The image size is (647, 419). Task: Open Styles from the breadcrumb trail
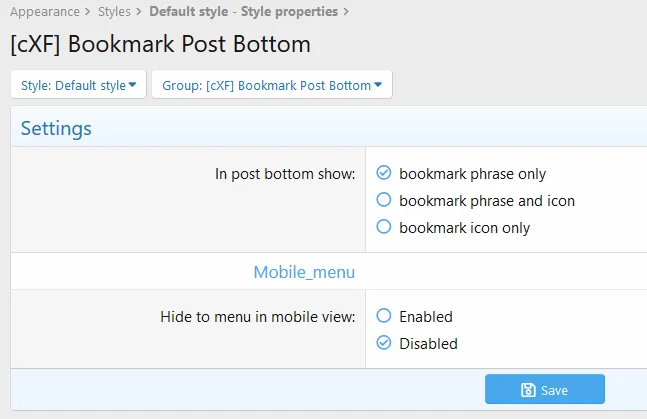pos(115,12)
